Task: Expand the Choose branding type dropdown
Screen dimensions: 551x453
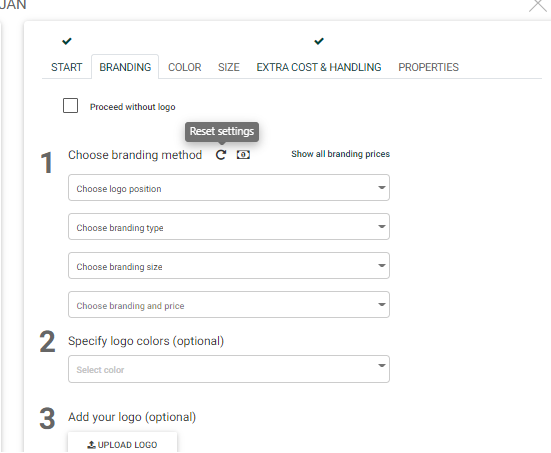Action: [x=229, y=227]
